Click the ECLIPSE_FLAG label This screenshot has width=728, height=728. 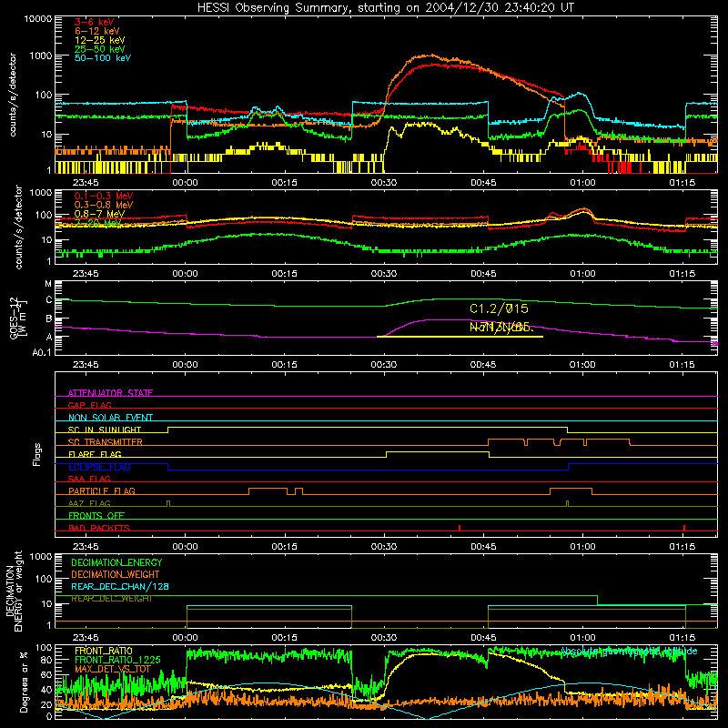point(99,467)
